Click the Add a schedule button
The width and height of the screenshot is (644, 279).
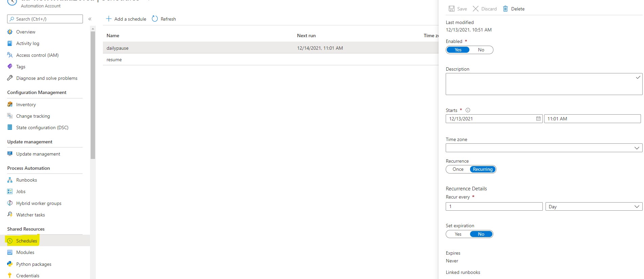126,19
